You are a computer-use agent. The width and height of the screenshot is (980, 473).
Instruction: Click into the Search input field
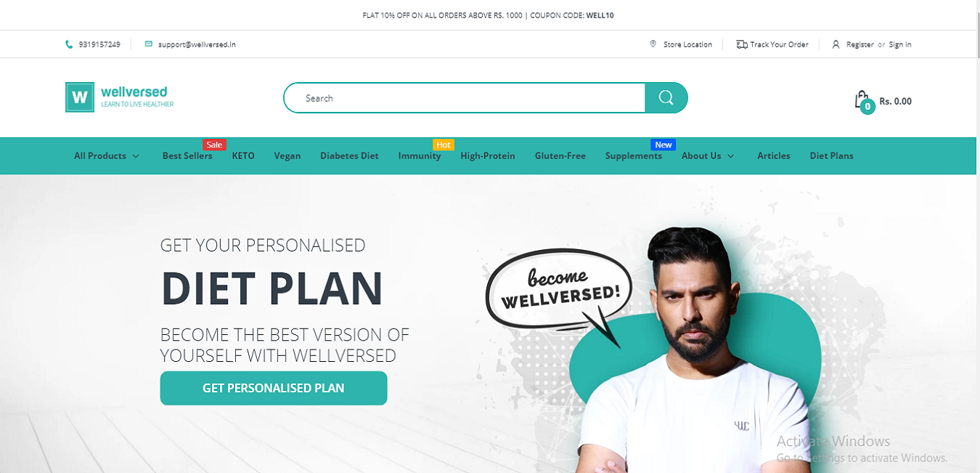click(465, 98)
